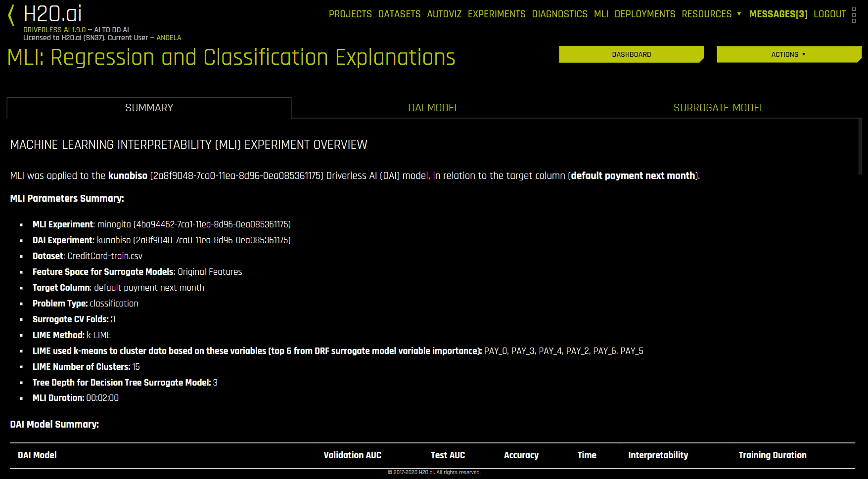Open the Diagnostics page
868x479 pixels.
(559, 14)
